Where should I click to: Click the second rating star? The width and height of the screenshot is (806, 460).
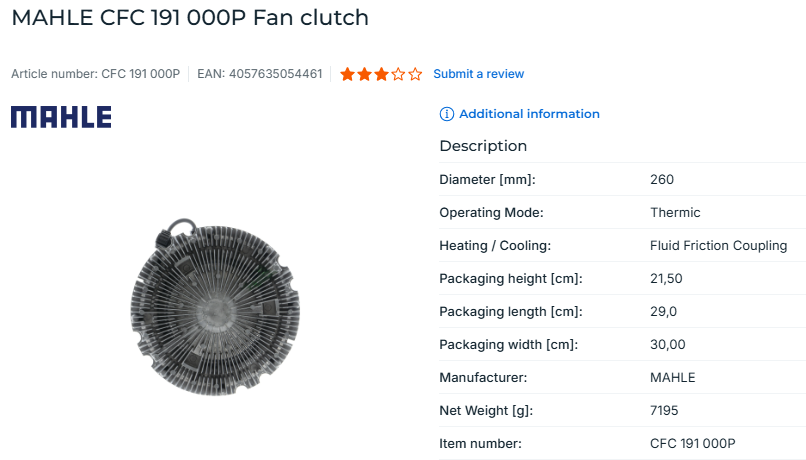[365, 74]
